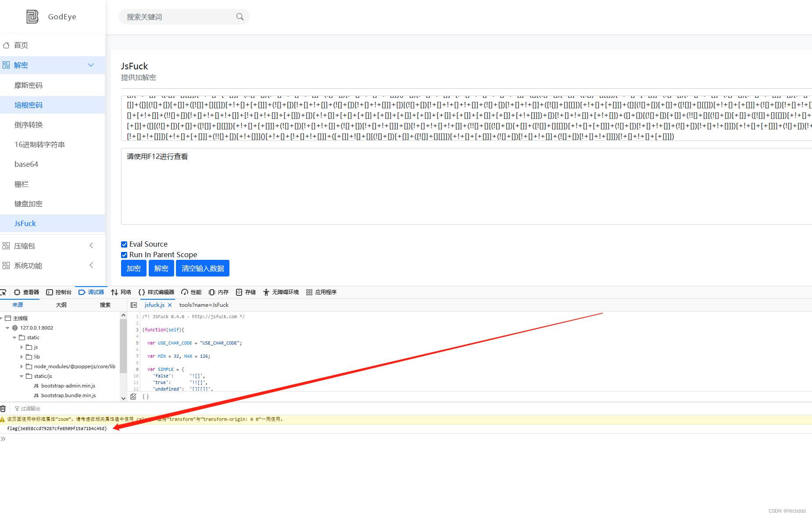This screenshot has width=812, height=517.
Task: Toggle Eval Source checkbox
Action: pyautogui.click(x=124, y=244)
